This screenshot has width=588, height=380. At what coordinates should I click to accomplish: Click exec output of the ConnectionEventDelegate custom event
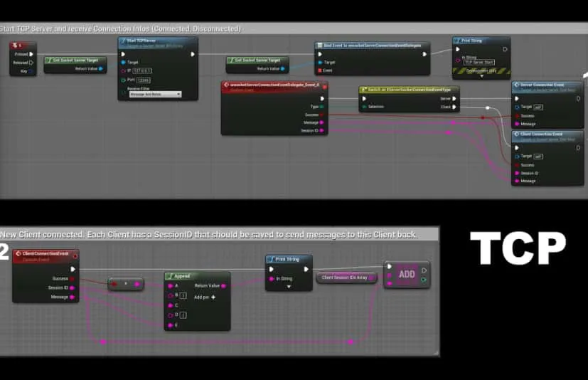click(x=322, y=99)
